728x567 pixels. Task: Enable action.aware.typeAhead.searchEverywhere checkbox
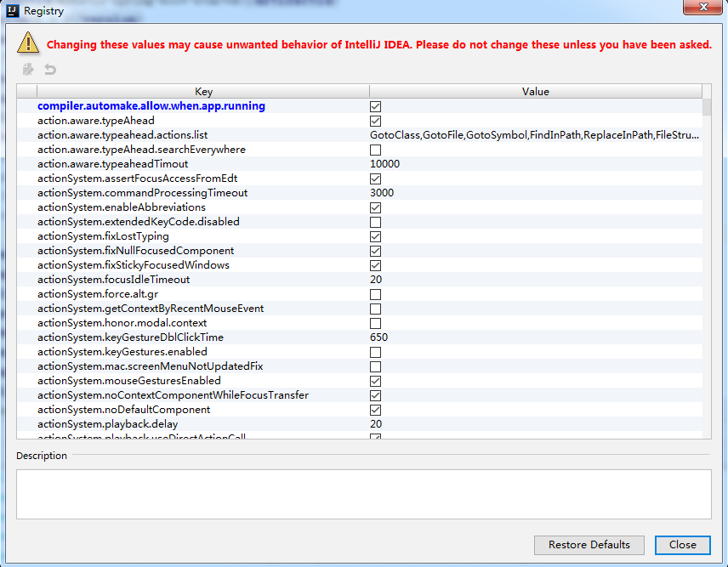[x=375, y=150]
